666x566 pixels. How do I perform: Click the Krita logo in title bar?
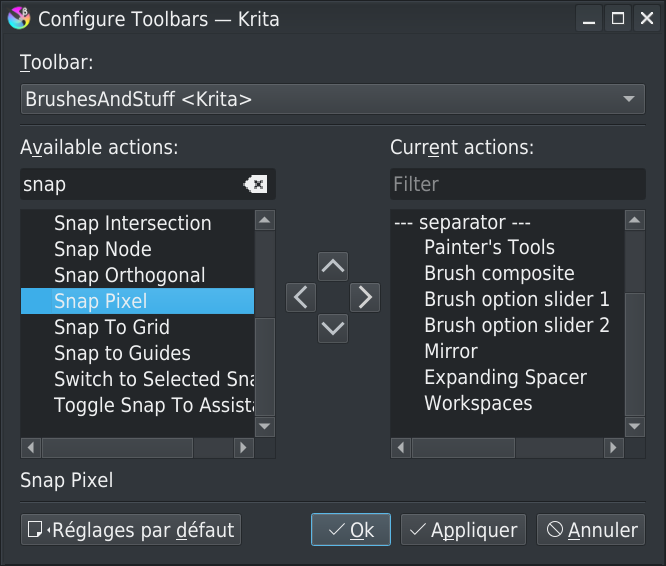[18, 18]
